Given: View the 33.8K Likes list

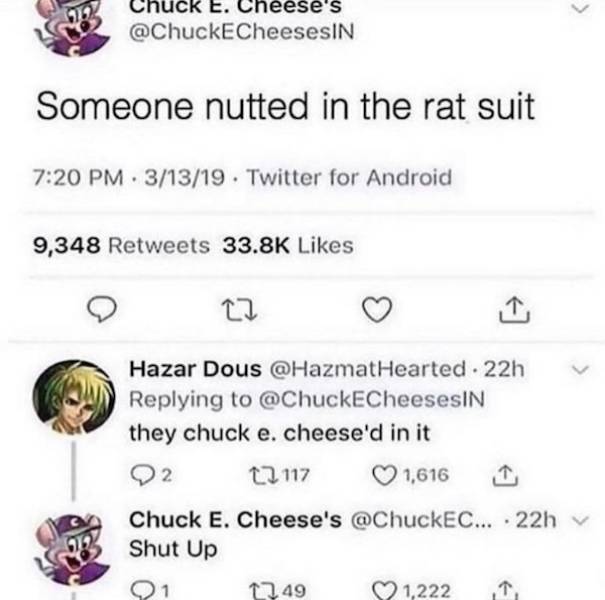Looking at the screenshot, I should point(288,245).
